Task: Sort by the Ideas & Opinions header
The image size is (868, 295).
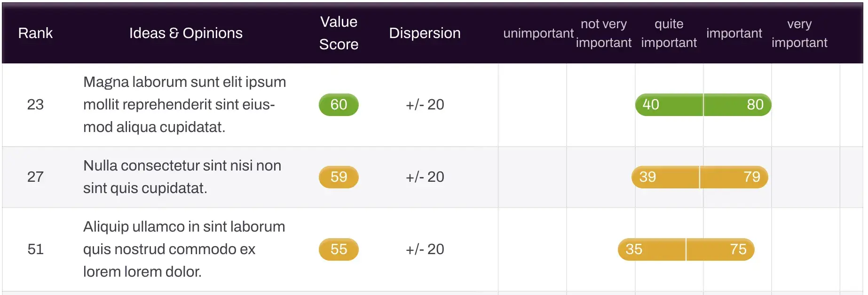Action: [x=186, y=33]
